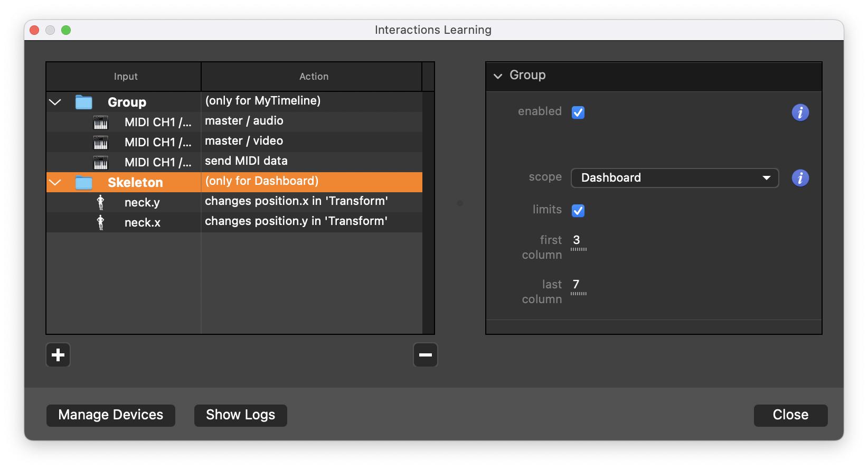The width and height of the screenshot is (868, 469).
Task: Click the Input column header
Action: coord(125,77)
